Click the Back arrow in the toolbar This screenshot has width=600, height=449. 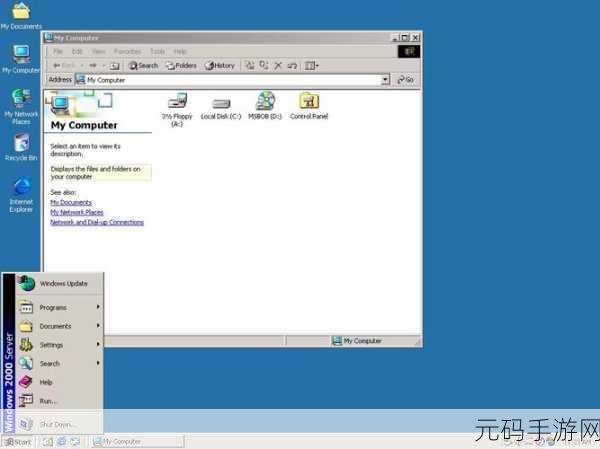[x=64, y=65]
